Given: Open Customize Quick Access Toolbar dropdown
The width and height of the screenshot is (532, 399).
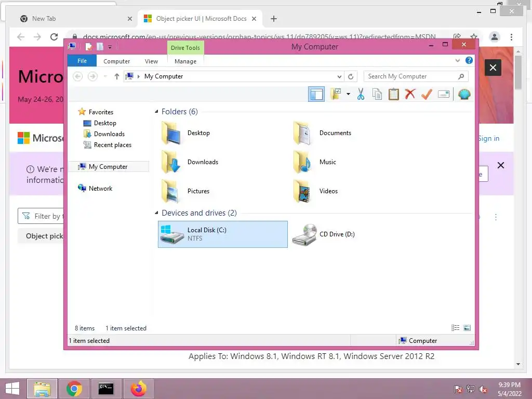Looking at the screenshot, I should click(x=110, y=47).
